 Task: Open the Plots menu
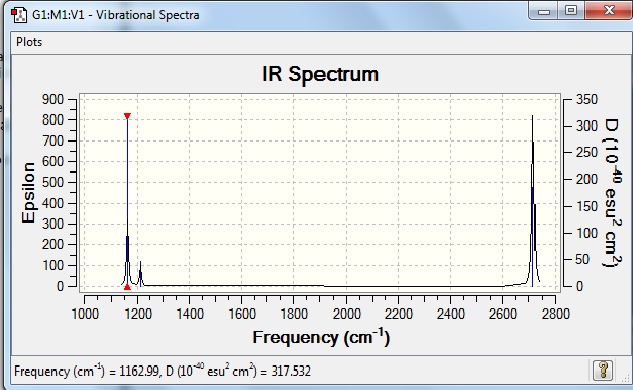coord(29,42)
